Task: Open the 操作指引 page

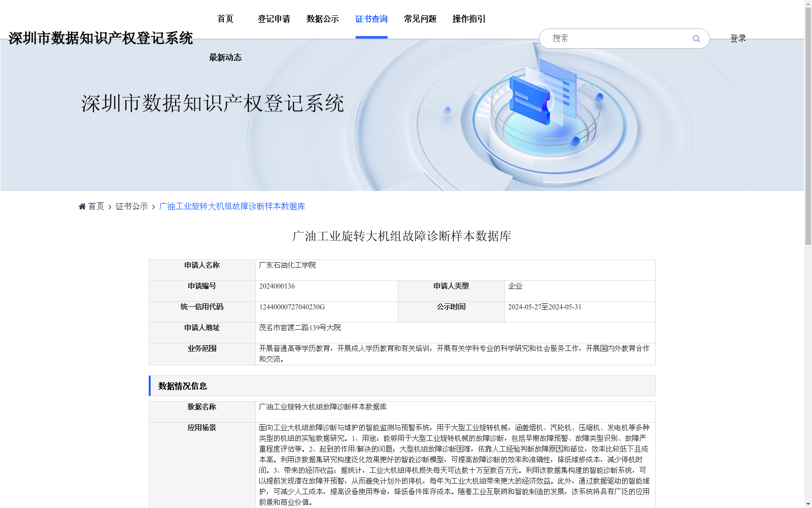Action: tap(468, 19)
